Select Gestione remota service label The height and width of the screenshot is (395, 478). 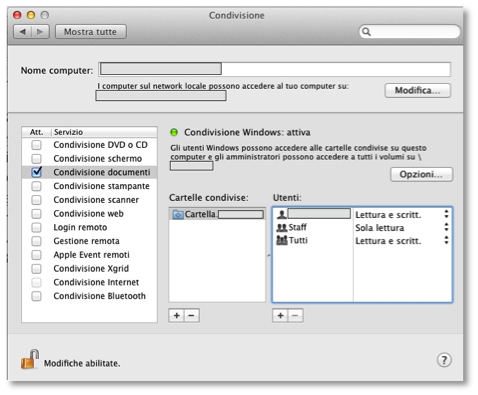coord(86,241)
